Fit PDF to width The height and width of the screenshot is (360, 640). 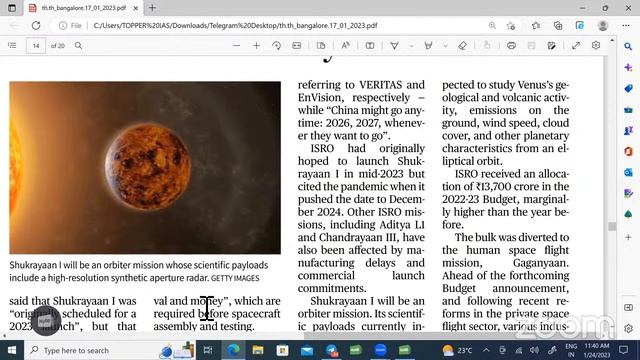[297, 45]
